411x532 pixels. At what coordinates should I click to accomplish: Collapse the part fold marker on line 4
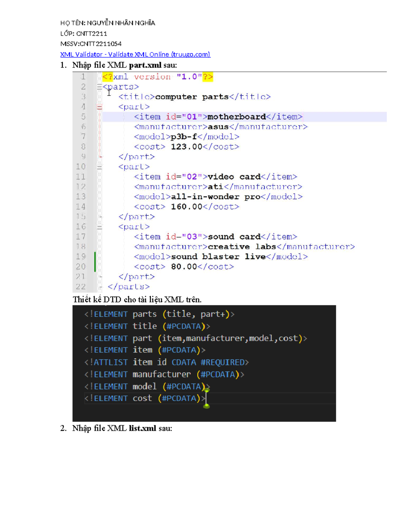(99, 107)
